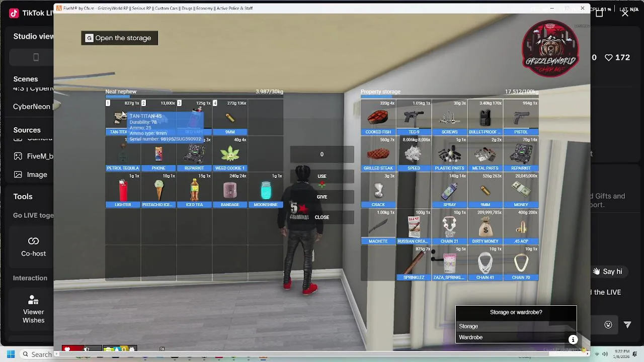Open the Co-host tool in TikTok Studio
Screen dimensions: 644x362
click(x=33, y=246)
